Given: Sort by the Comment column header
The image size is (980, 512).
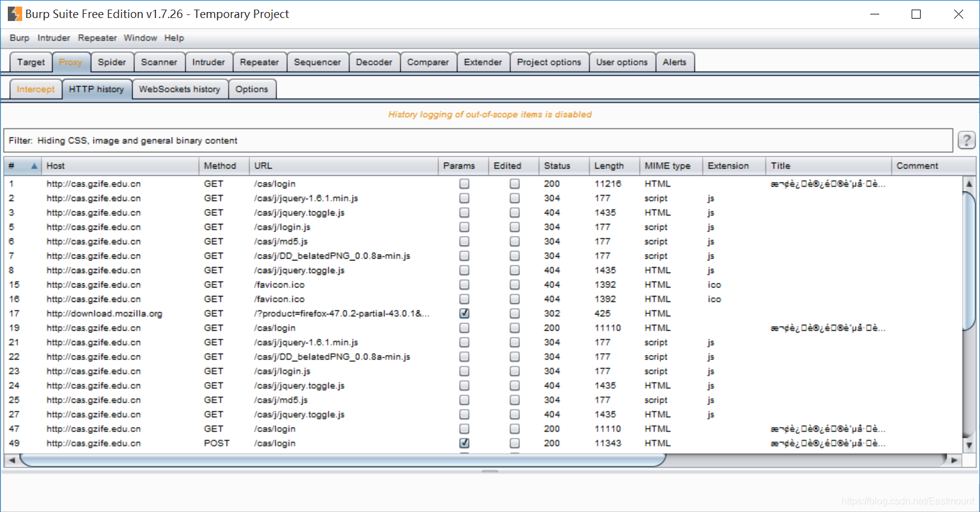Looking at the screenshot, I should coord(933,166).
